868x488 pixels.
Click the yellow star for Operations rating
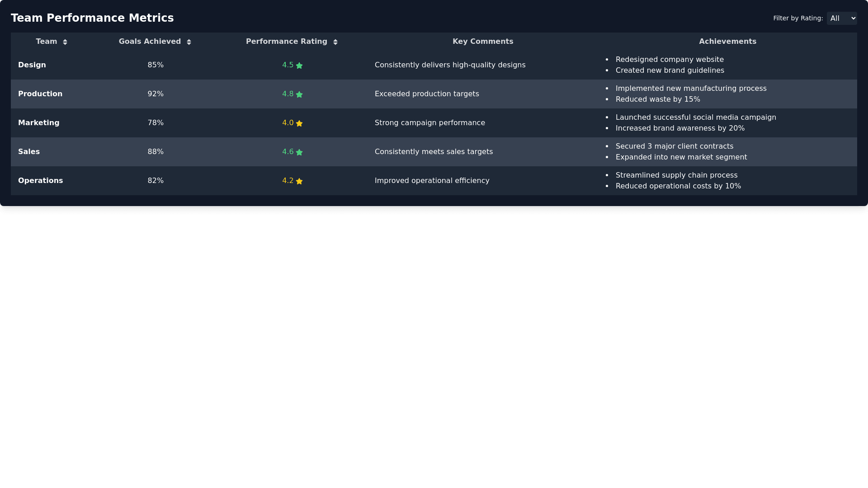point(299,181)
